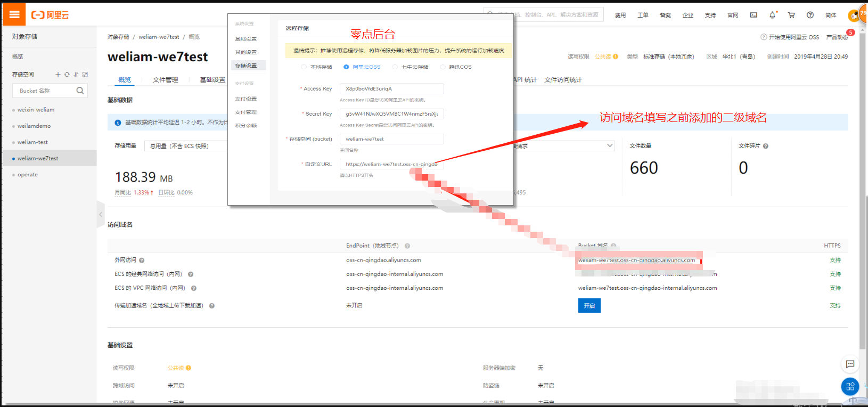Select the weixin-weliam bucket
This screenshot has height=407, width=868.
[36, 110]
